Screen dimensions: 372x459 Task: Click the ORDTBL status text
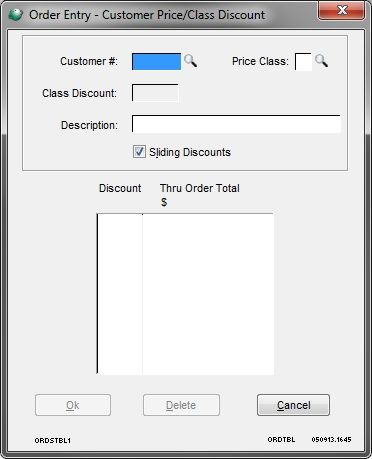pyautogui.click(x=281, y=440)
